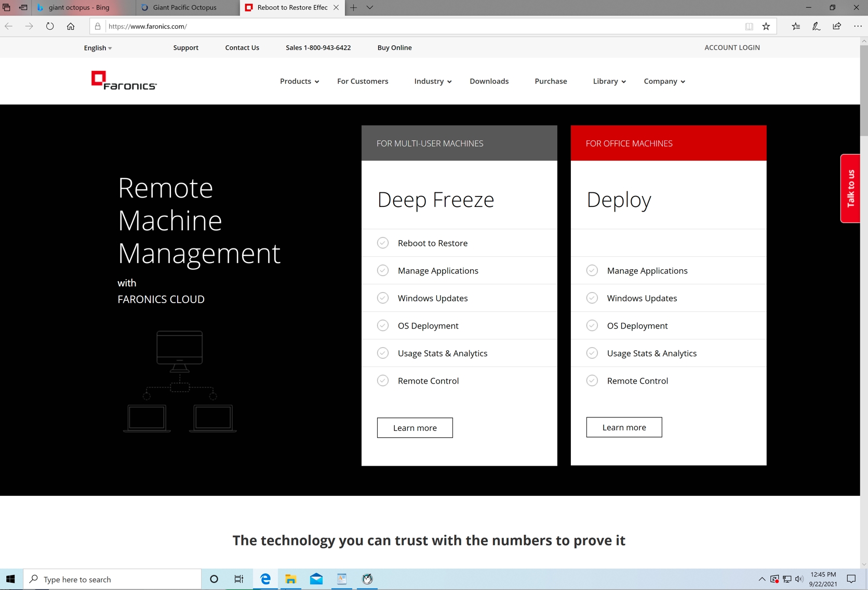Click Learn more under Deep Freeze

[415, 428]
